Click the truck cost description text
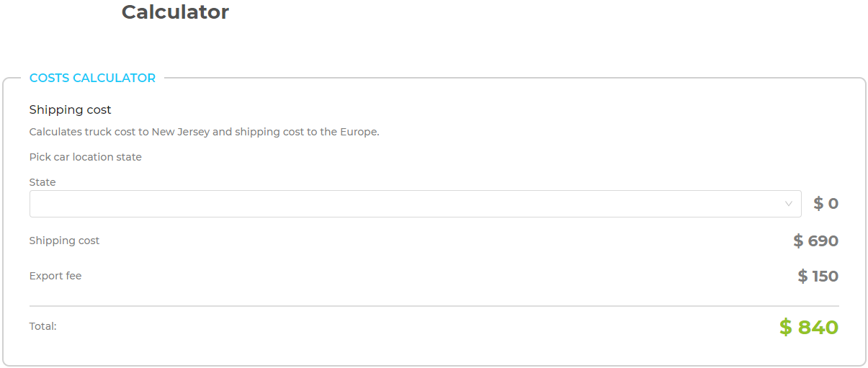 [204, 132]
